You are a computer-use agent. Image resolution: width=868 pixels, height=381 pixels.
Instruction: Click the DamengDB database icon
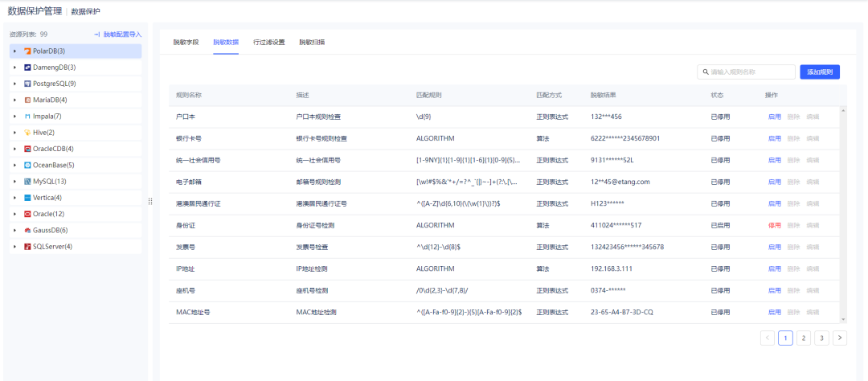tap(27, 68)
